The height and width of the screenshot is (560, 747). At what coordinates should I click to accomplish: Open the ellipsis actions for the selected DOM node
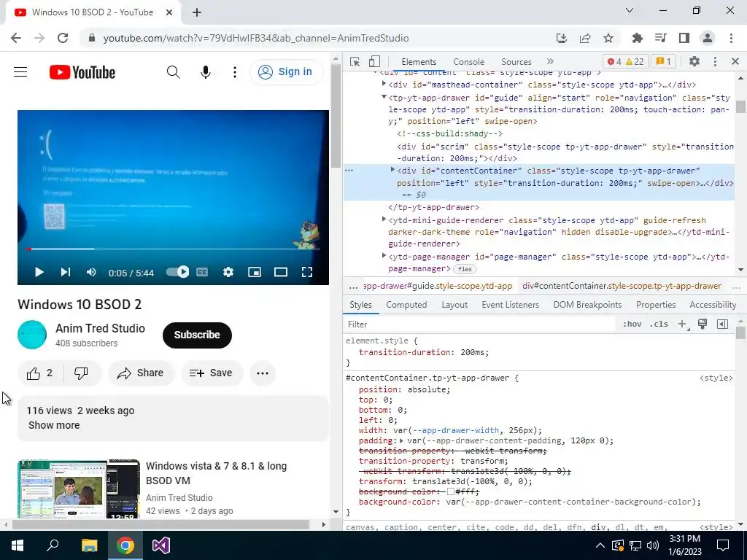349,170
